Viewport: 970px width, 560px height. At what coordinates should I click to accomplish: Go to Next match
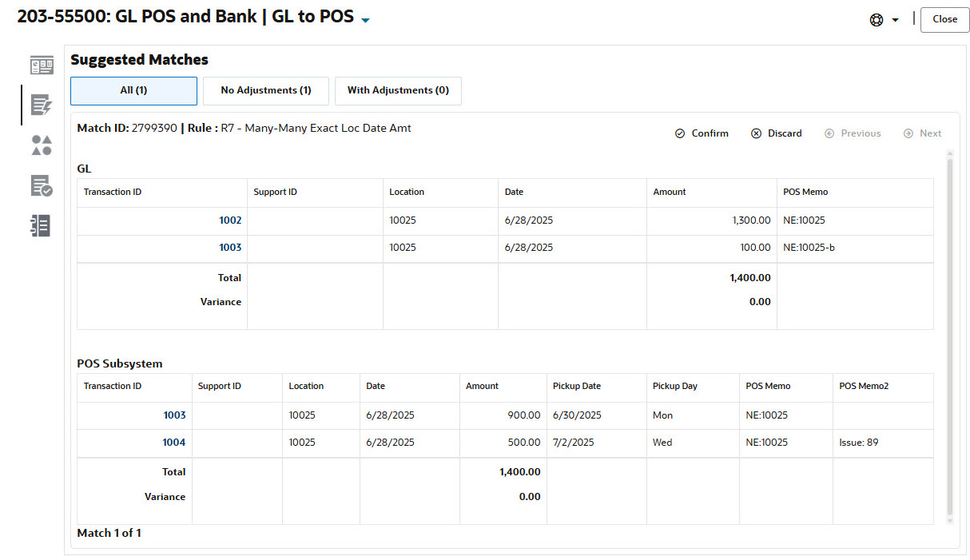(922, 133)
